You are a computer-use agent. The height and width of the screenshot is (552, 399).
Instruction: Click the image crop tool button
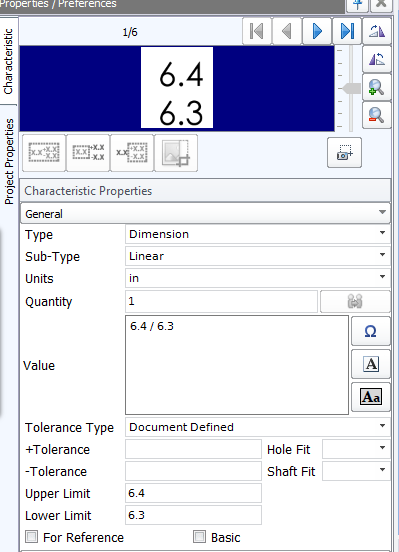[176, 153]
